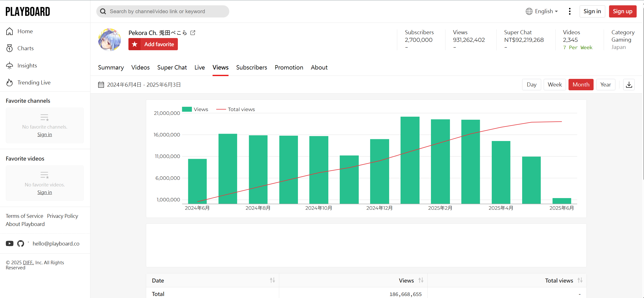Select Year interval
This screenshot has width=644, height=298.
pos(605,84)
